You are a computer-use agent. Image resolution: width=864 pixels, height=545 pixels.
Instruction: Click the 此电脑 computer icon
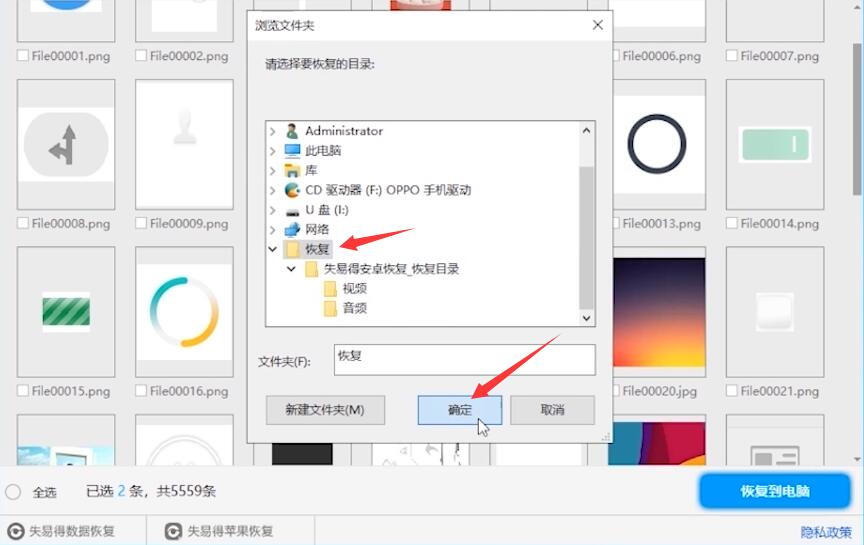click(x=292, y=150)
